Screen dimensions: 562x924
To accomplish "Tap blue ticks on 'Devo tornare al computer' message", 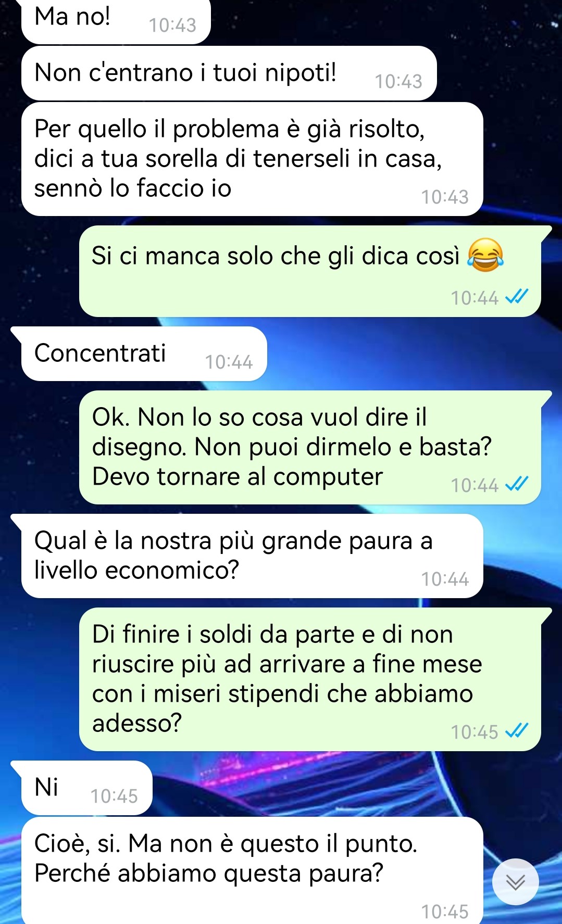I will [x=517, y=484].
